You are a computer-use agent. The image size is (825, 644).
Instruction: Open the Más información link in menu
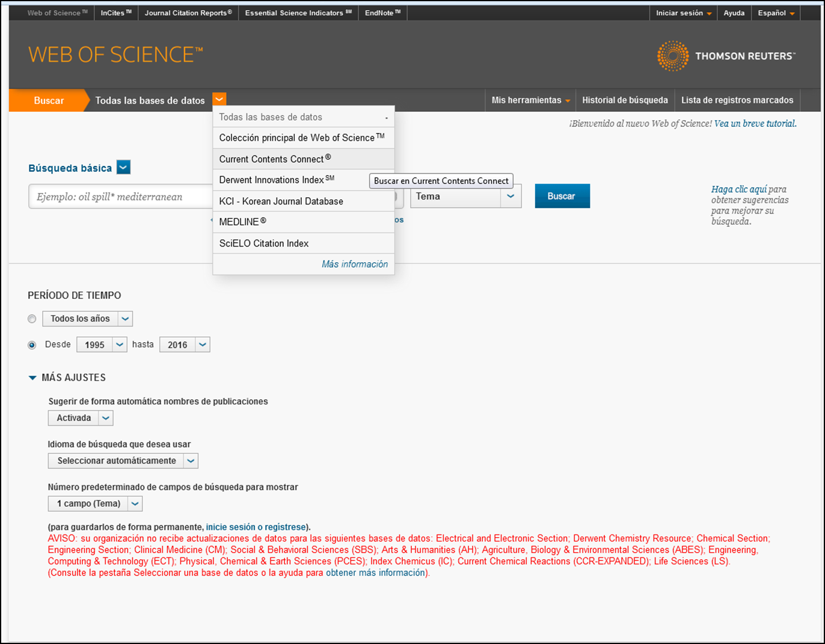coord(355,264)
